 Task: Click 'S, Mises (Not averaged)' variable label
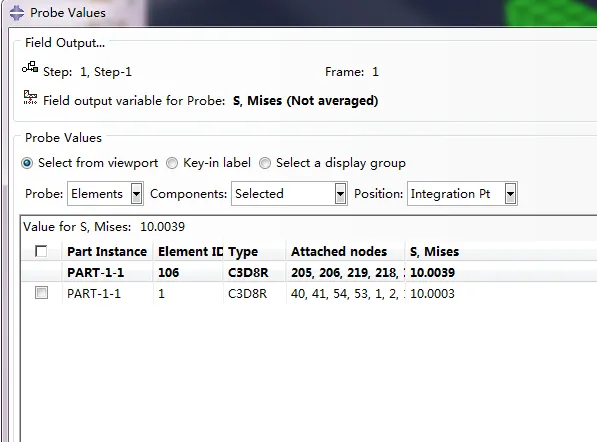[x=305, y=101]
